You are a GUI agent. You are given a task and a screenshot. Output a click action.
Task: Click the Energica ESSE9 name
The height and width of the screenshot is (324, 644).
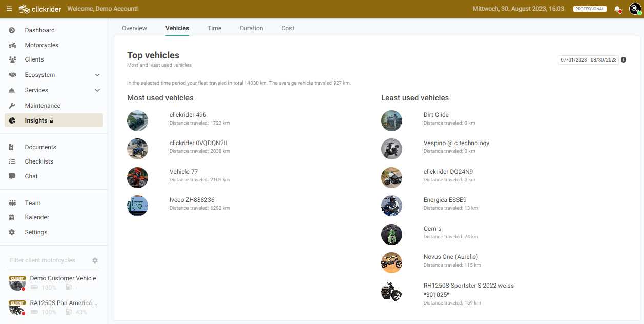(445, 200)
